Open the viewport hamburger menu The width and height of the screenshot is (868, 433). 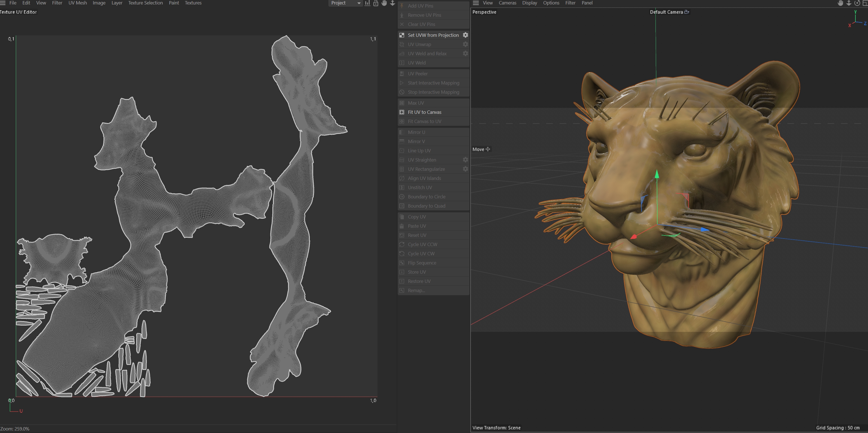pos(476,3)
